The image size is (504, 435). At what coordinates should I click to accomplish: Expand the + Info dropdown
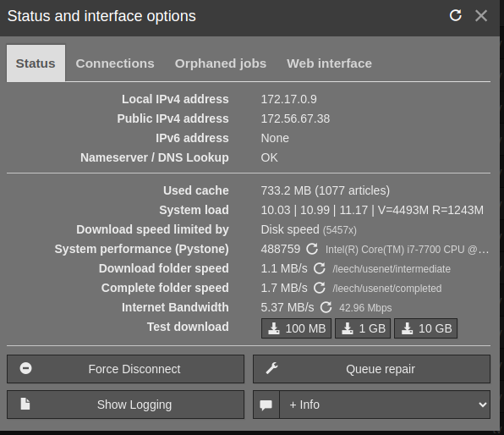(385, 405)
